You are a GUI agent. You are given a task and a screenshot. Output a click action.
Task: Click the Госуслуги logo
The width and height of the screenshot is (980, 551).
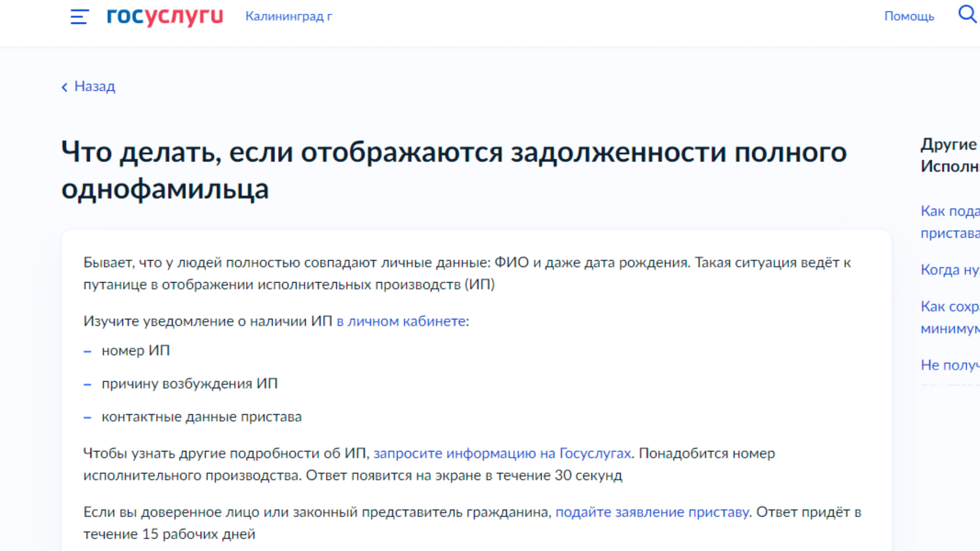coord(165,16)
